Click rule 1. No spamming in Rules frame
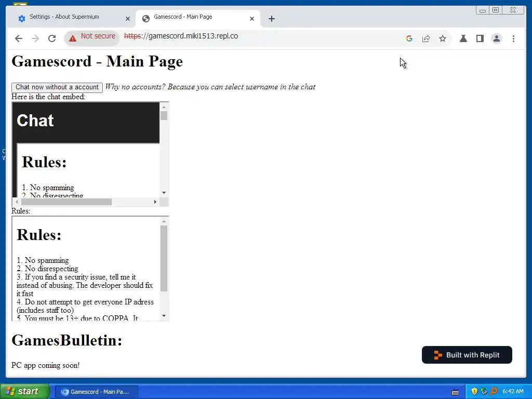Screen dimensions: 532x399 pos(43,260)
